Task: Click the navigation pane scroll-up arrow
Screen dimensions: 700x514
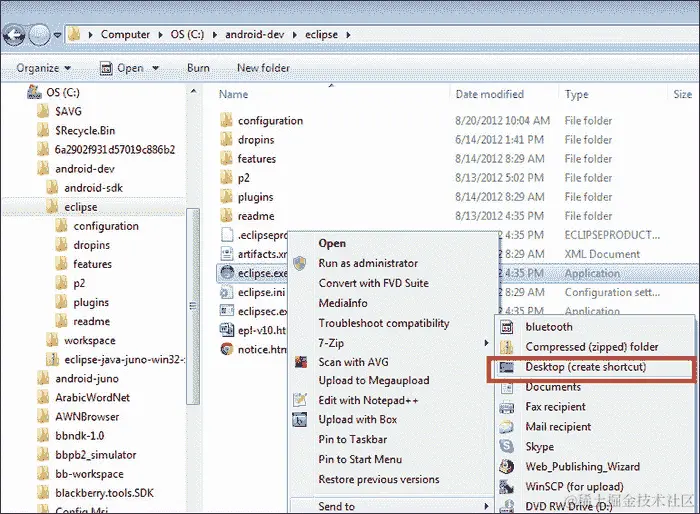Action: [x=193, y=91]
